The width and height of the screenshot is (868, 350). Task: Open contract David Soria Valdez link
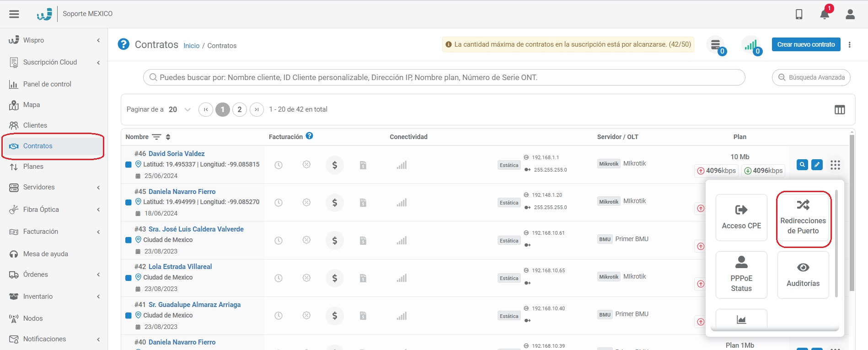[177, 154]
